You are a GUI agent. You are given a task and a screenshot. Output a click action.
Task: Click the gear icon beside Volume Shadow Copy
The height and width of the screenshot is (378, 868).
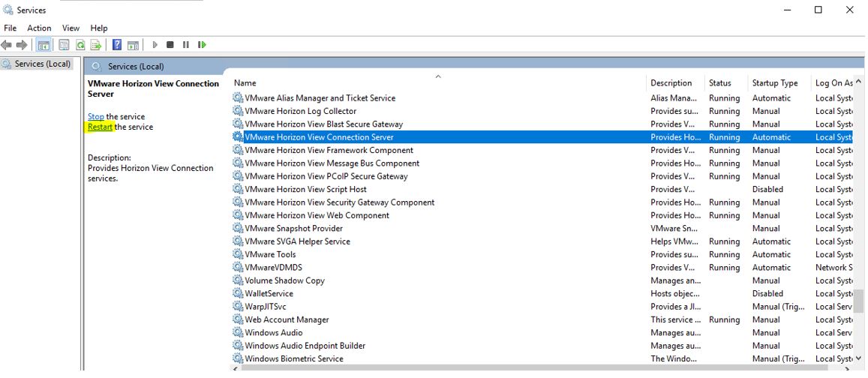tap(238, 280)
